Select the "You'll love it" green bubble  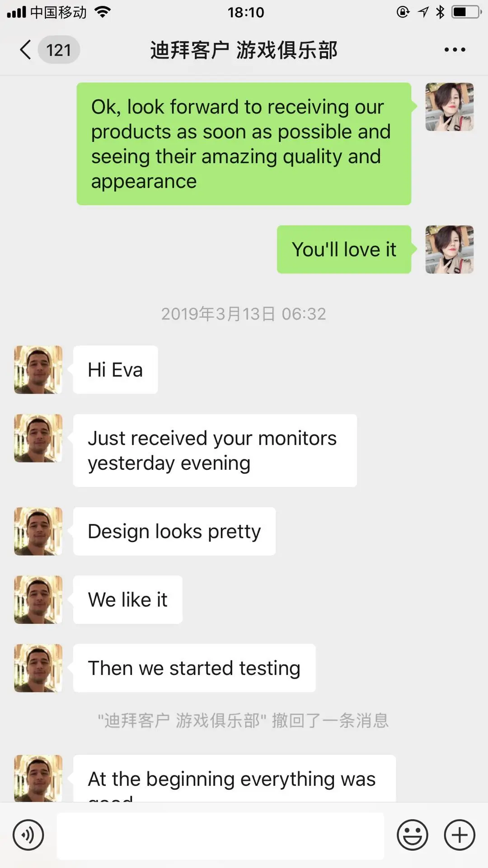[344, 249]
